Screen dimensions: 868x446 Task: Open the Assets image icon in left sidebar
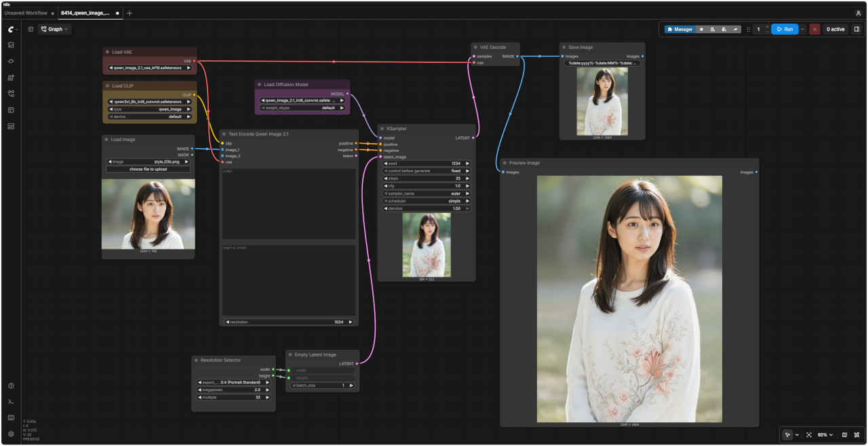click(11, 45)
